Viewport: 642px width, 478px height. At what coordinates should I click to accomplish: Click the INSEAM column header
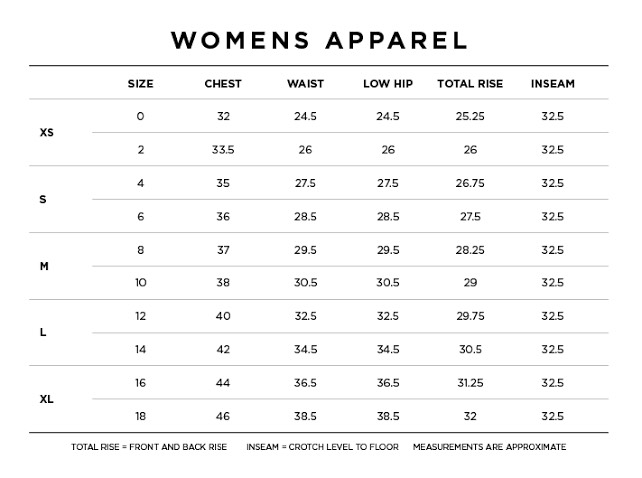click(553, 84)
